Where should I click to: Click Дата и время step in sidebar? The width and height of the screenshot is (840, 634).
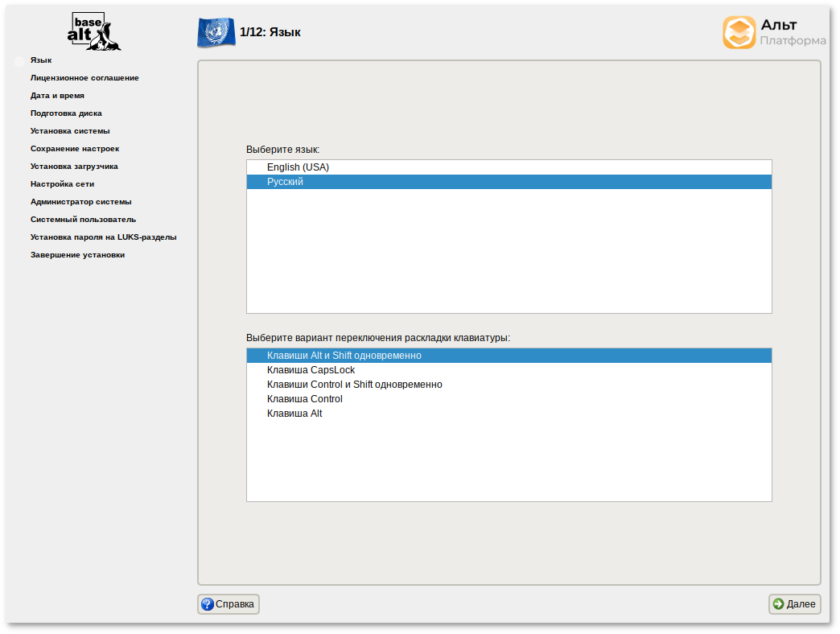[x=57, y=96]
